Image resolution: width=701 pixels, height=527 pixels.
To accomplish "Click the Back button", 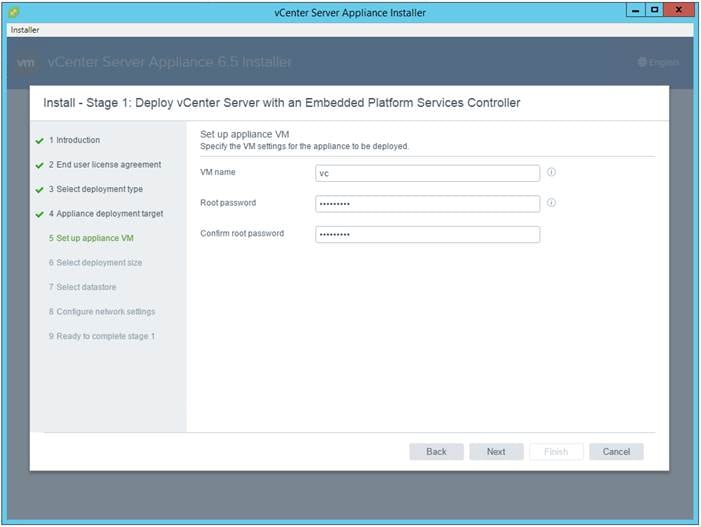I will tap(436, 451).
